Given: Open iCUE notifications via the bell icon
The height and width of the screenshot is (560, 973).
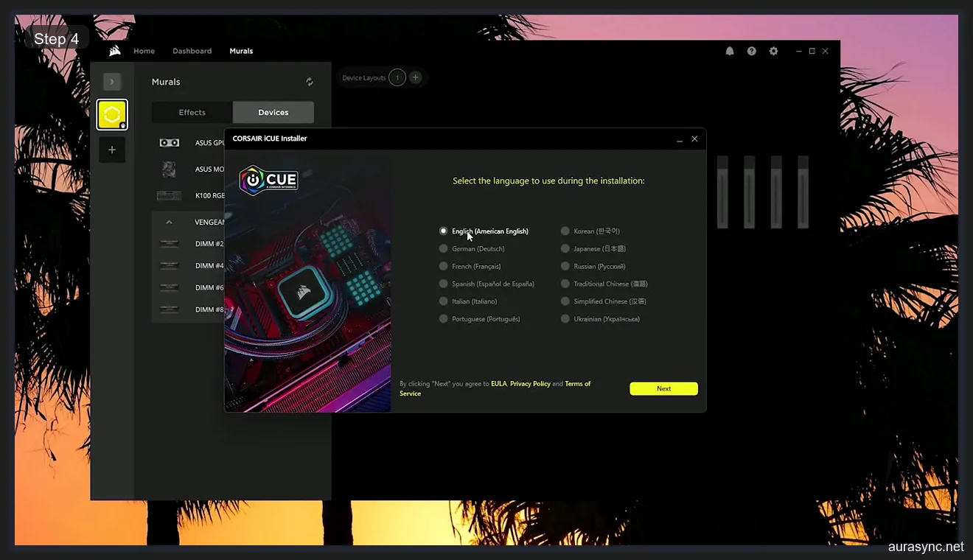Looking at the screenshot, I should click(x=730, y=51).
